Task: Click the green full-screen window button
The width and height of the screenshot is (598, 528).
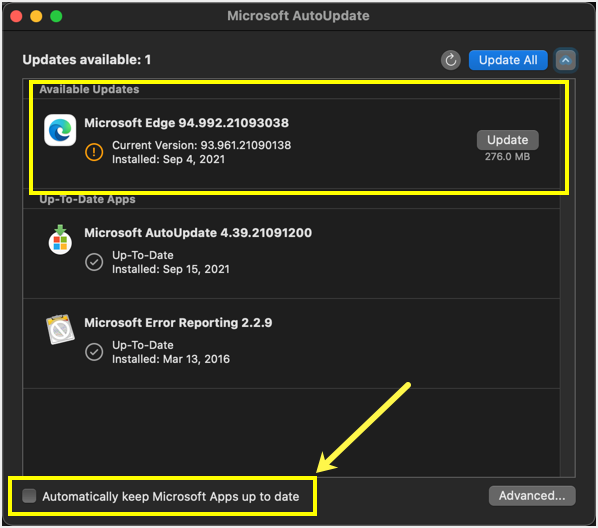Action: 56,16
